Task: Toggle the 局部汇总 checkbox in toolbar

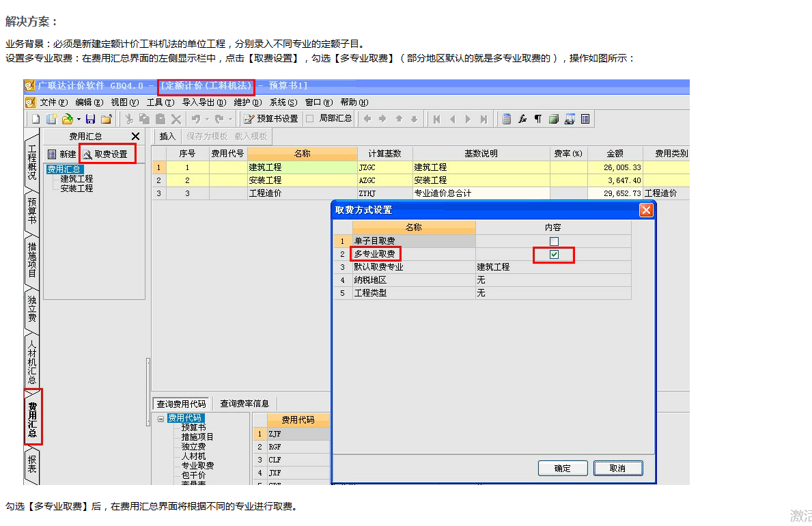Action: click(309, 119)
